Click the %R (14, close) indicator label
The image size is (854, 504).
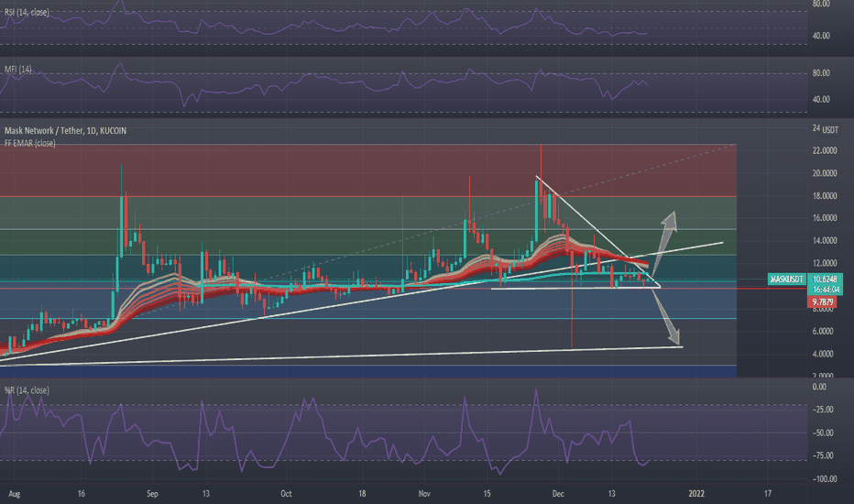click(27, 390)
